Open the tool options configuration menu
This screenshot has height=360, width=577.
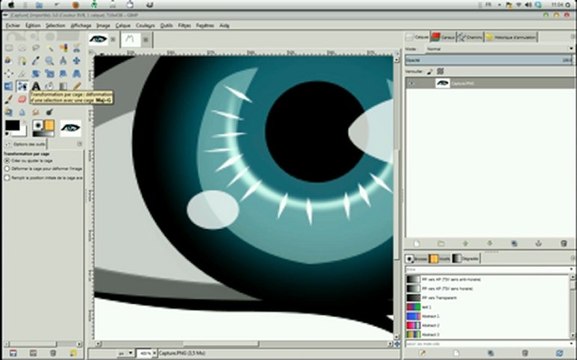[79, 144]
